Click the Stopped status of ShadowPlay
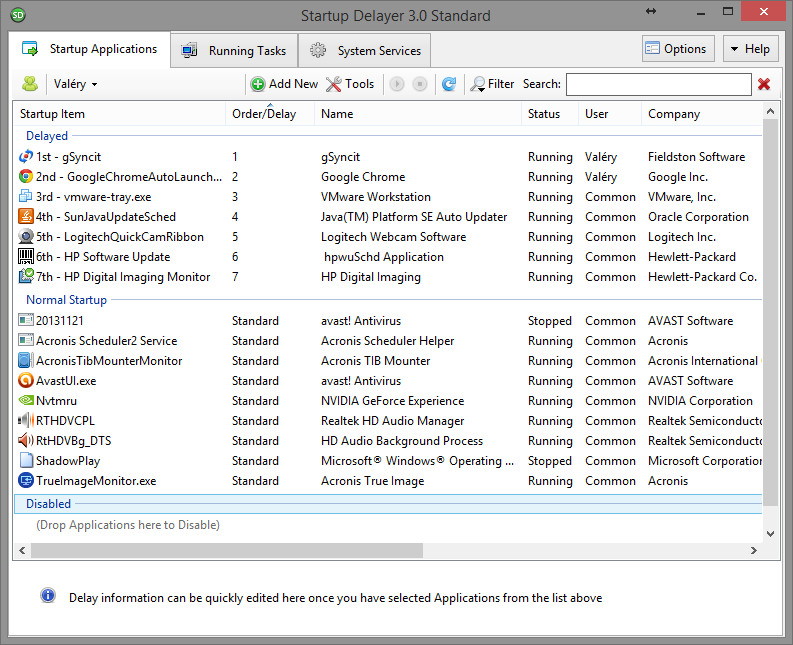The image size is (793, 645). coord(550,461)
